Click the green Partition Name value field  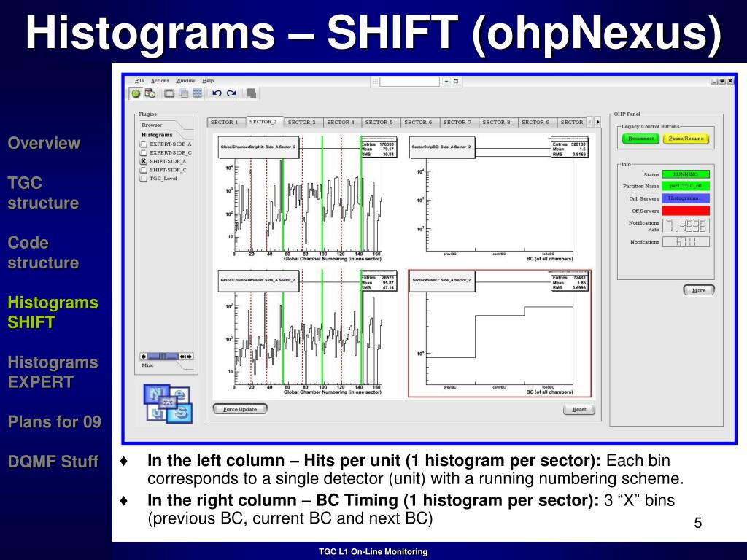pos(686,186)
